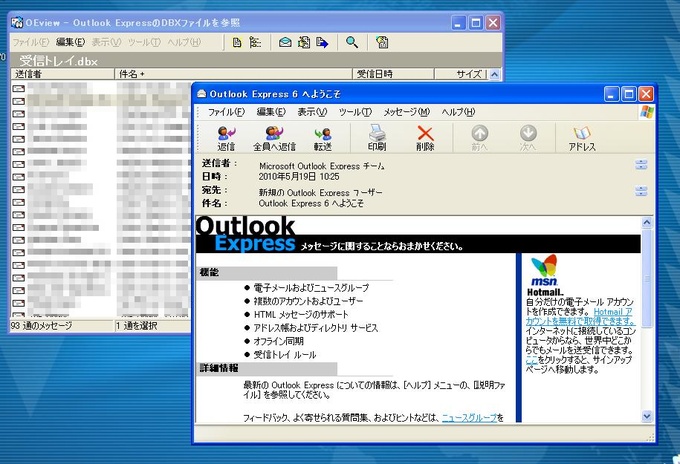Click the message scrollbar up arrow
Image resolution: width=680 pixels, height=464 pixels.
click(647, 223)
